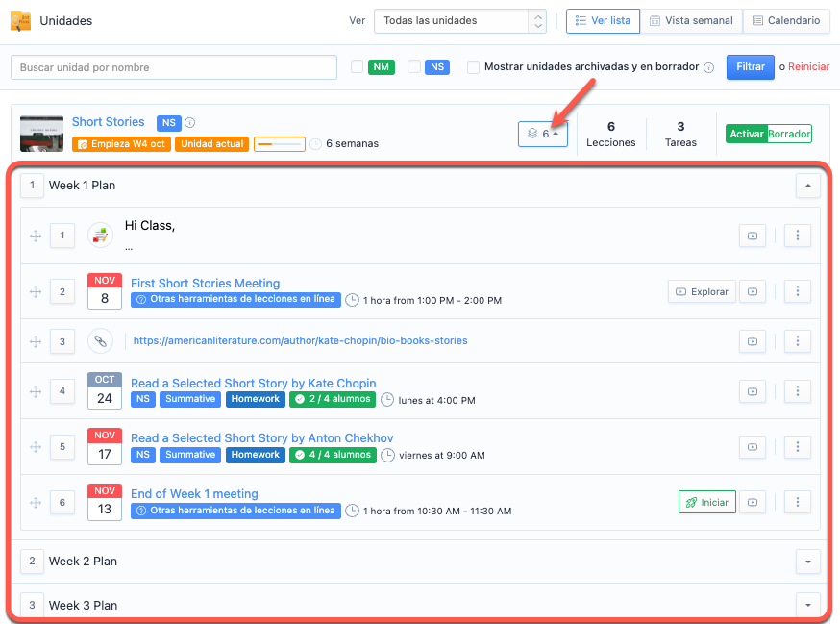
Task: Click info icon beside archived units option
Action: coord(709,67)
